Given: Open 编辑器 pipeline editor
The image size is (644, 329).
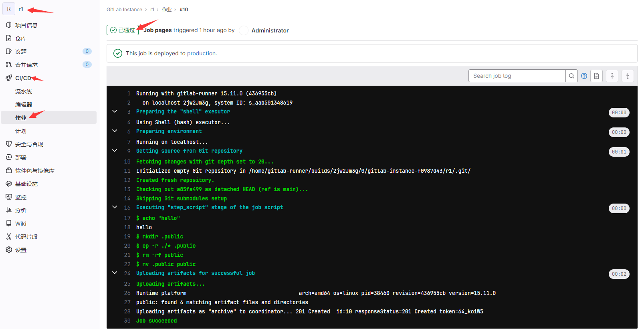Looking at the screenshot, I should point(24,105).
